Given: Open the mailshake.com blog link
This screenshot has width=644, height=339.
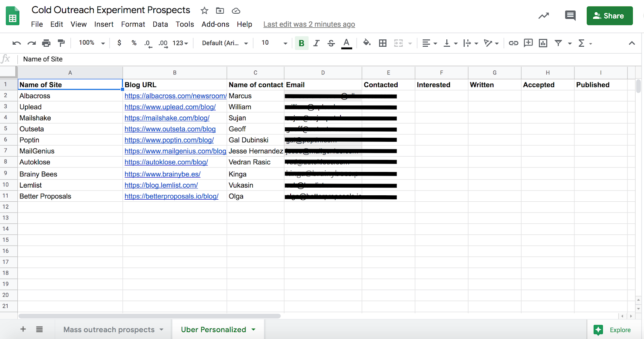Looking at the screenshot, I should click(167, 118).
